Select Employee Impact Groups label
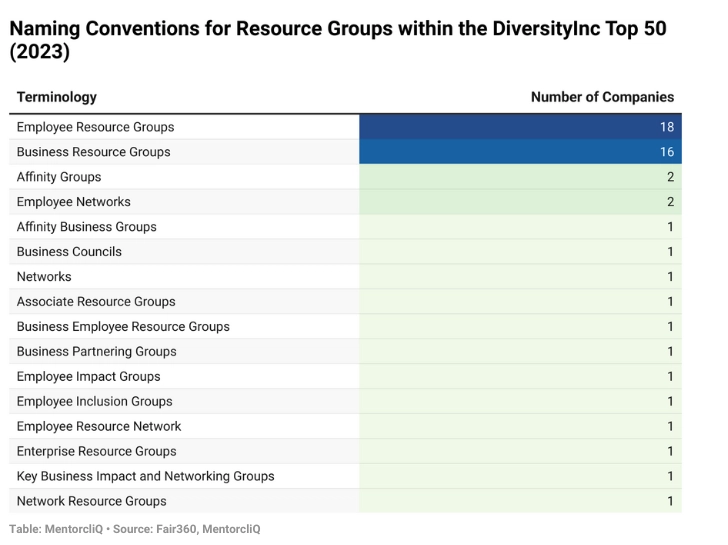The image size is (728, 545). pos(88,376)
